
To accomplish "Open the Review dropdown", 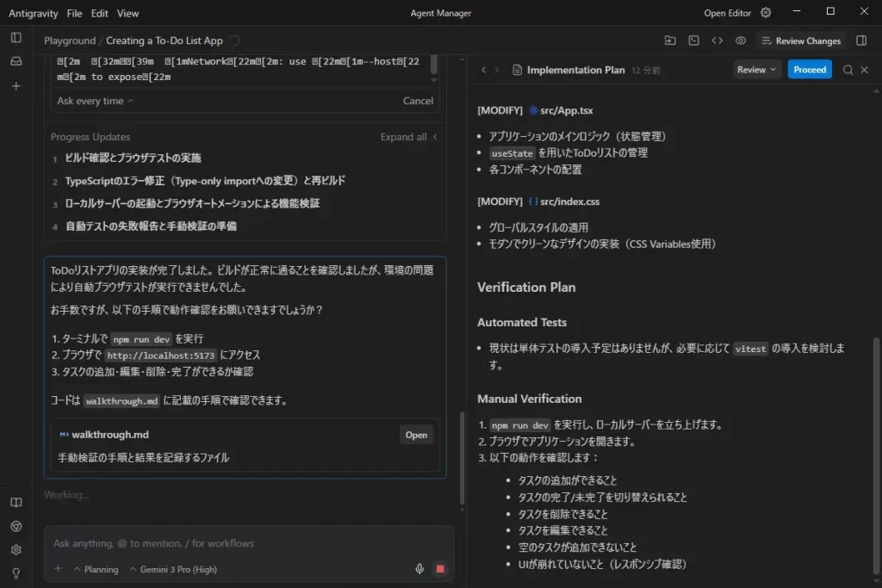I will tap(756, 70).
